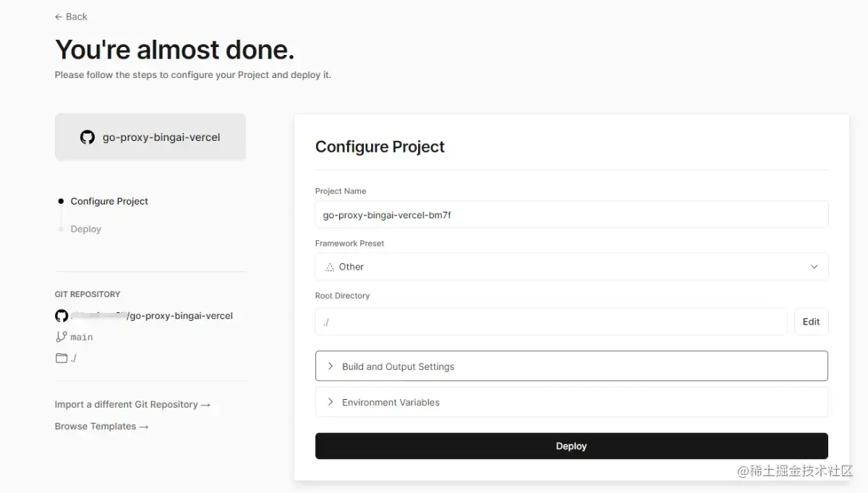Open the Framework Preset dropdown

571,267
